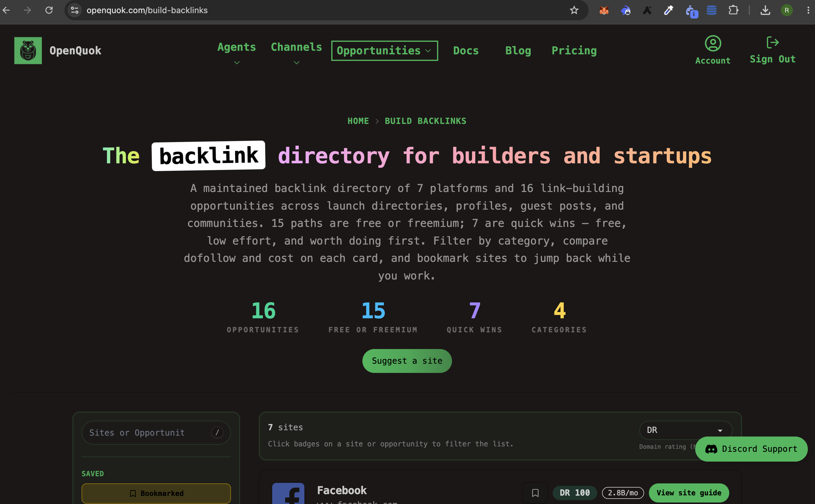Click View site guide for Facebook

(689, 493)
